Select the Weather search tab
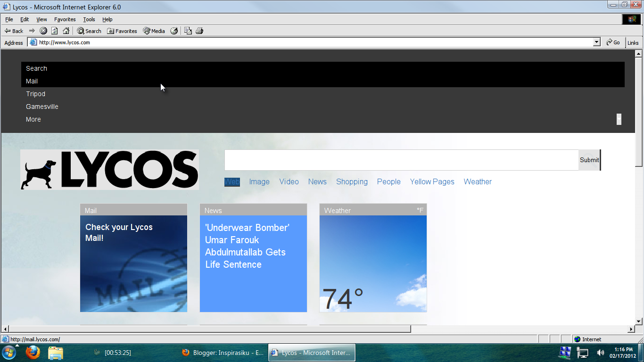 (478, 181)
